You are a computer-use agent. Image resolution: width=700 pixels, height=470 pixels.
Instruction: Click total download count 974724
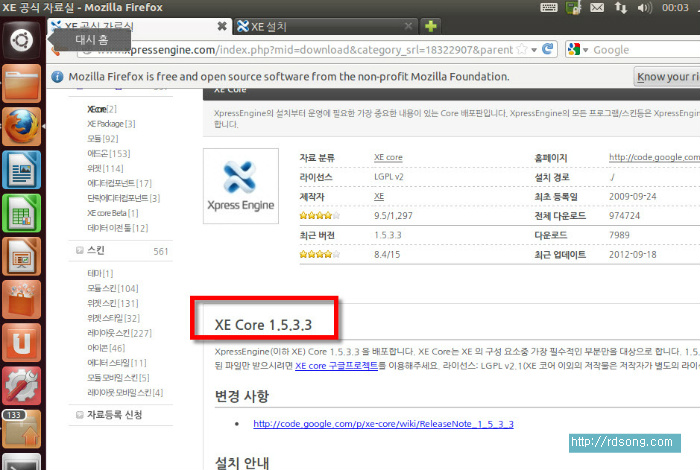pyautogui.click(x=624, y=216)
